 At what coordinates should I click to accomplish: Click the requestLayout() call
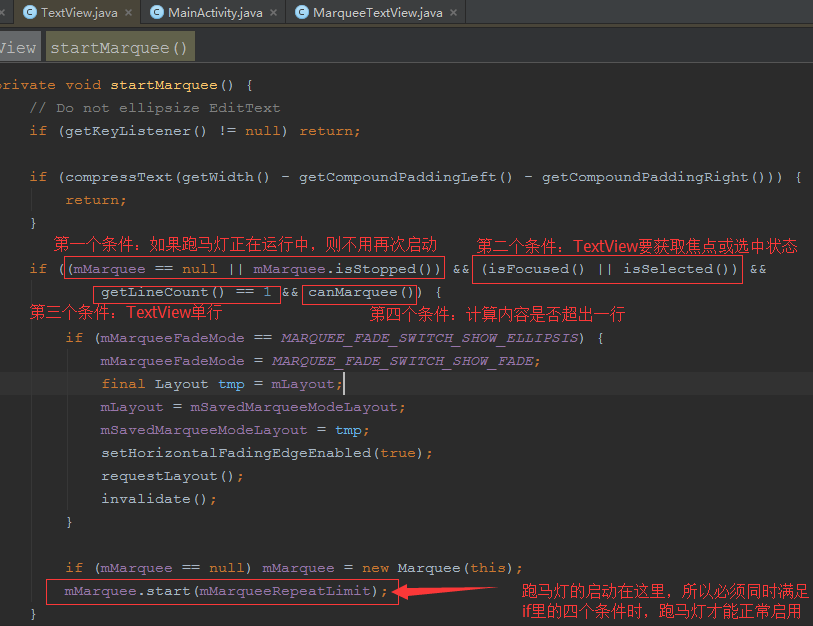[167, 476]
